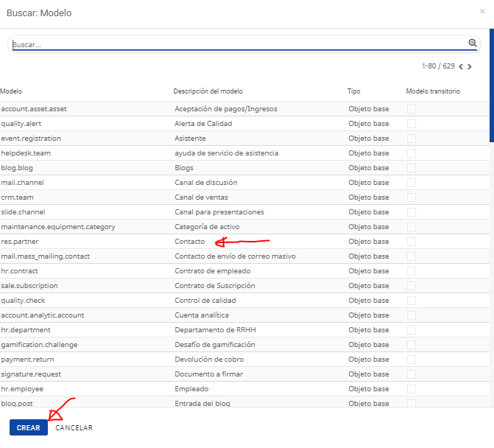
Task: Toggle transitorio checkbox for account.asset.asset
Action: (411, 109)
